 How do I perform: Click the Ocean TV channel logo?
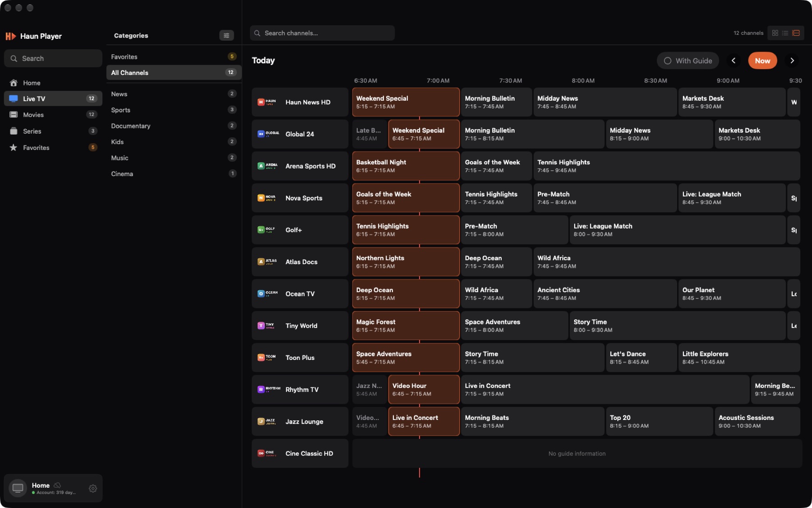click(x=268, y=294)
